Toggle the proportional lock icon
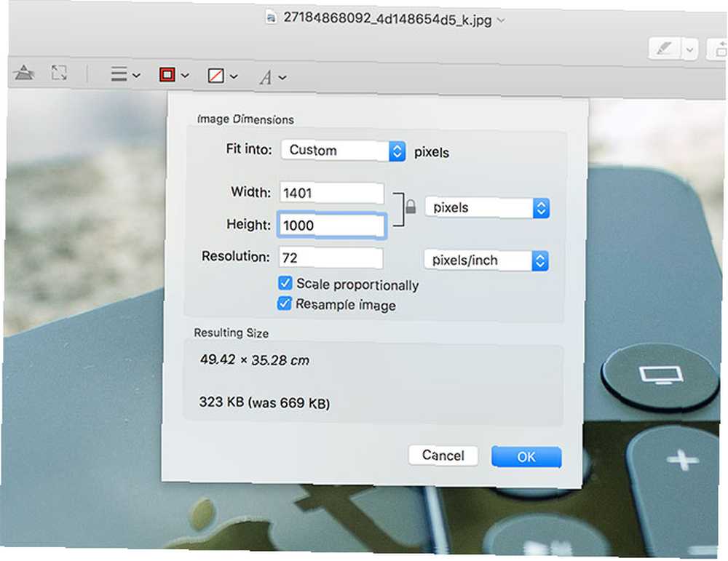 tap(411, 207)
